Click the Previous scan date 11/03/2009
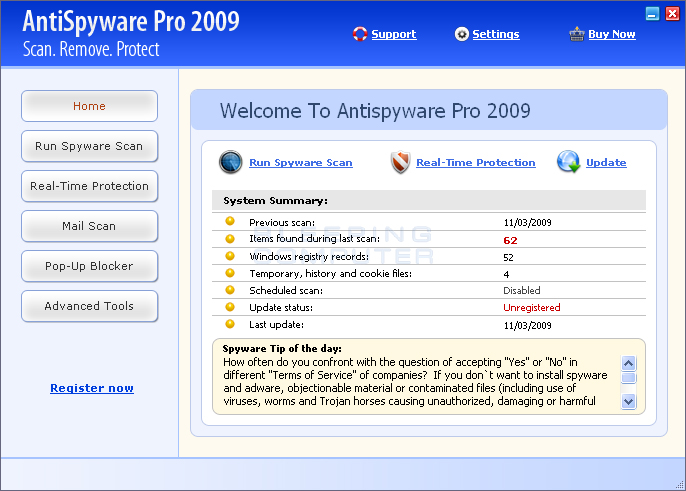The width and height of the screenshot is (686, 491). coord(527,223)
